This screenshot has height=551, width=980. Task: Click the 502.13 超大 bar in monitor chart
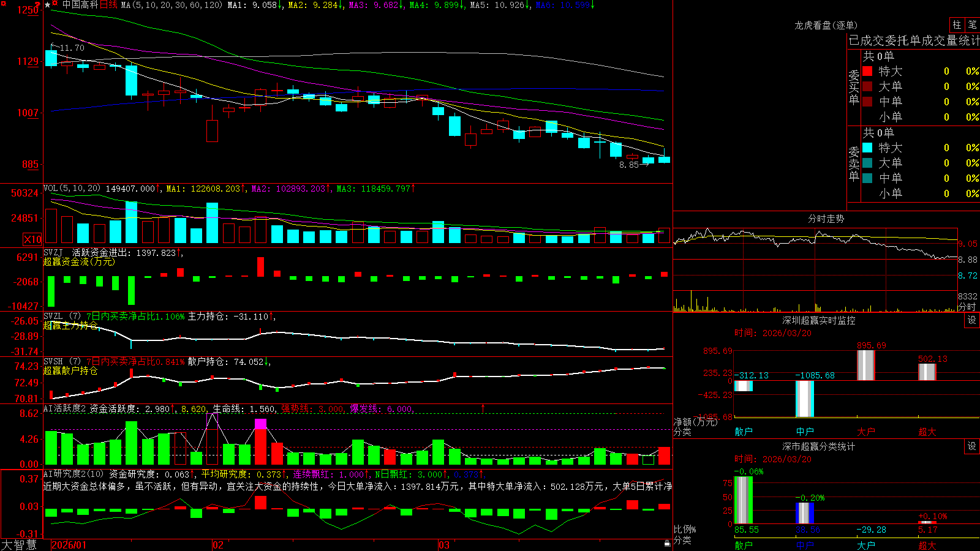[x=927, y=372]
